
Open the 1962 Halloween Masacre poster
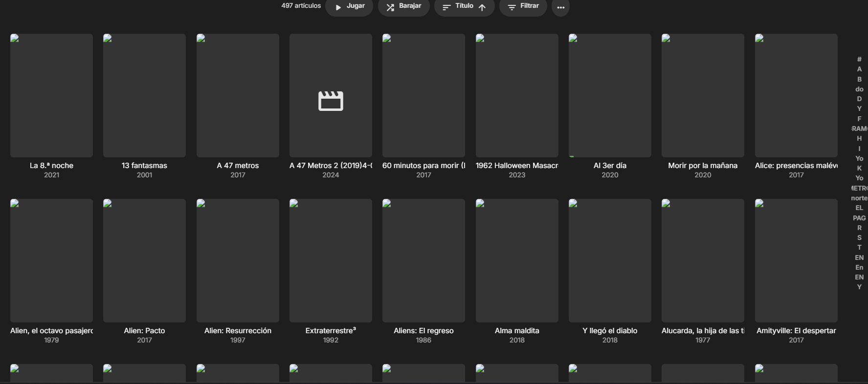[x=517, y=95]
